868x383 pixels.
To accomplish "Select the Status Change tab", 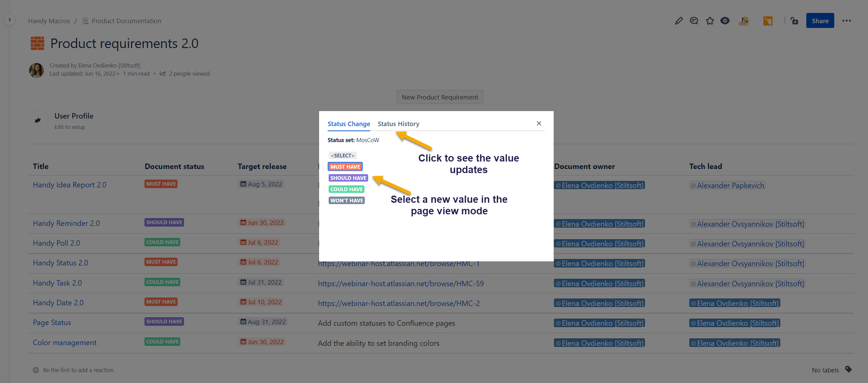I will pos(348,124).
